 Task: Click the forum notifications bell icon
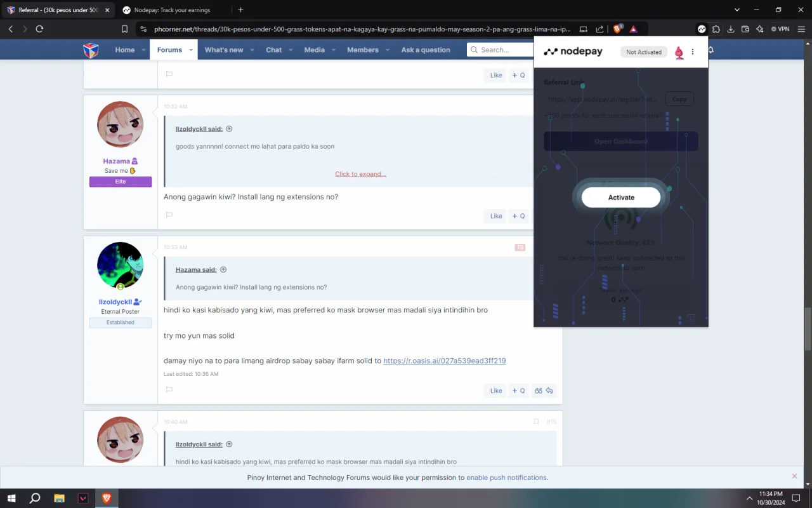711,50
